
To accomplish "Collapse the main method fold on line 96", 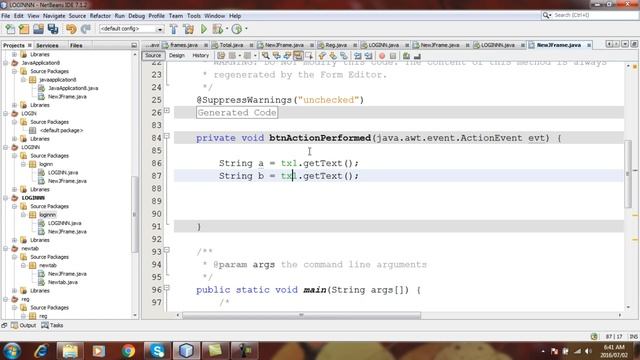I will [x=167, y=287].
